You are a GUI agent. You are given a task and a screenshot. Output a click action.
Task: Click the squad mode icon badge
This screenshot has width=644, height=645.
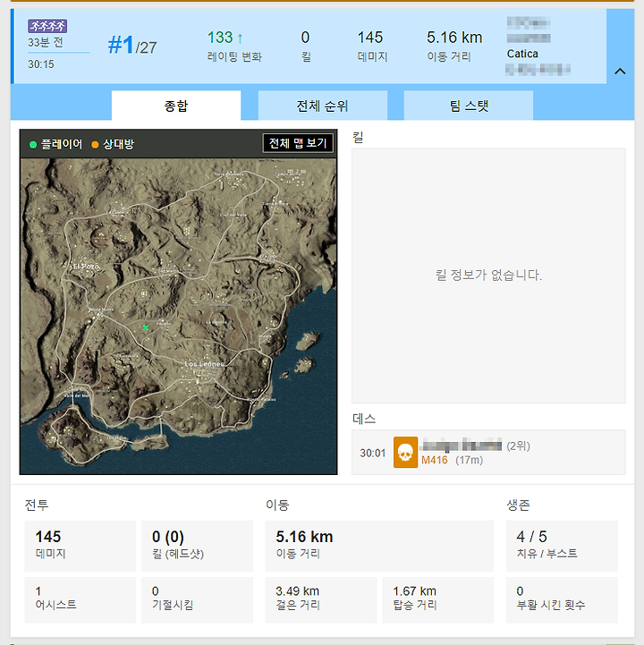47,26
